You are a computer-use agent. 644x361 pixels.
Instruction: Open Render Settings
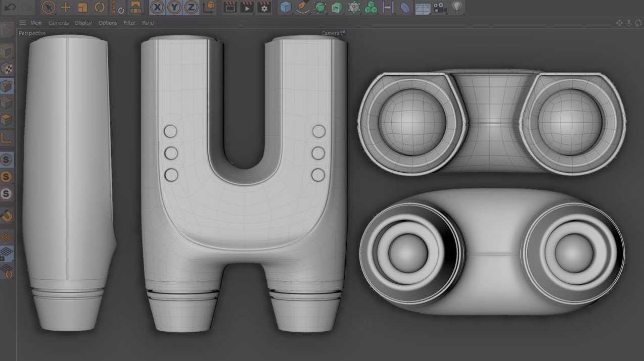pyautogui.click(x=263, y=7)
